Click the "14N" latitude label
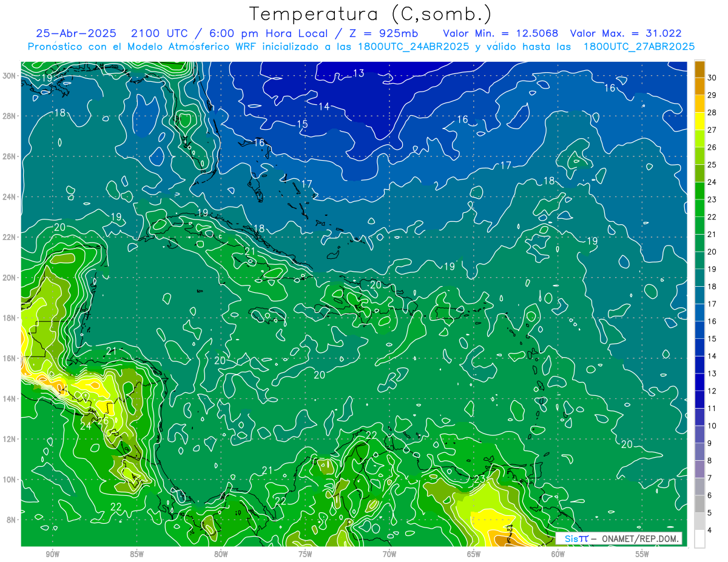The image size is (728, 562). pos(10,398)
